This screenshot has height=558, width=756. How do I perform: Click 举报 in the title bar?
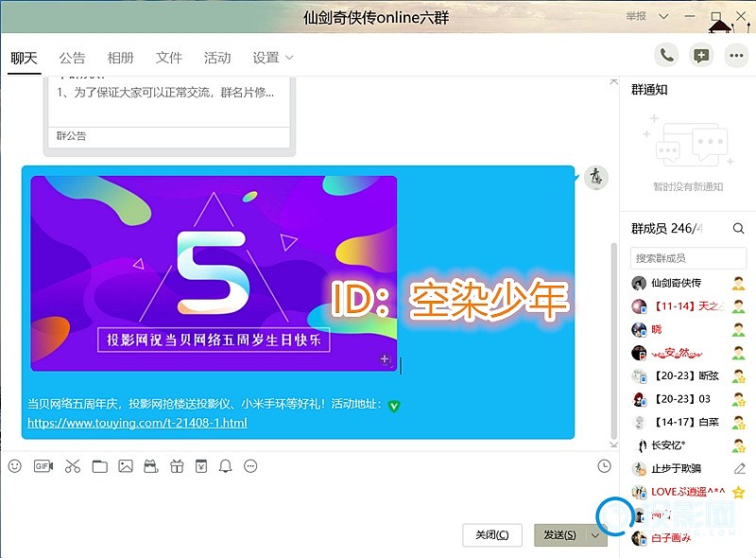tap(636, 16)
